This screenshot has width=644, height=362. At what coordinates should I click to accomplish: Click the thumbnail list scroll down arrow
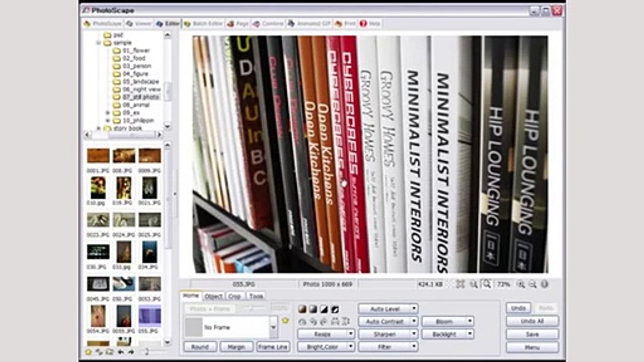(168, 341)
